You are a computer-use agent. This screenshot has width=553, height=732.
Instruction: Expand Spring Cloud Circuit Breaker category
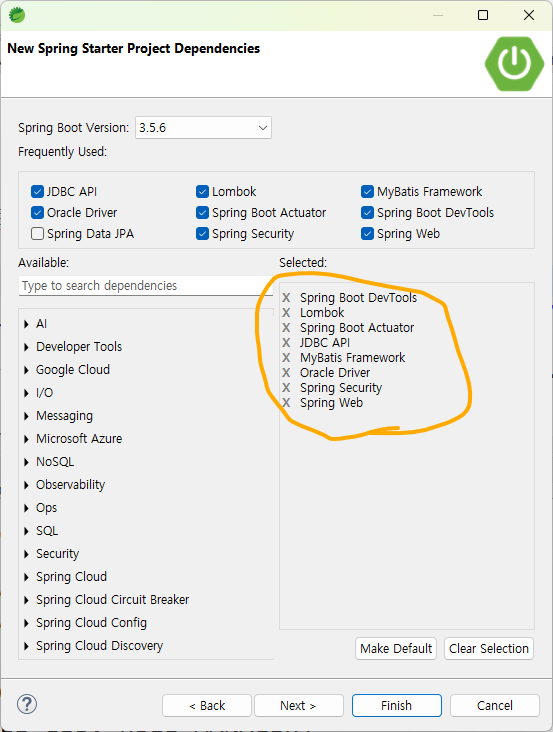pos(27,600)
